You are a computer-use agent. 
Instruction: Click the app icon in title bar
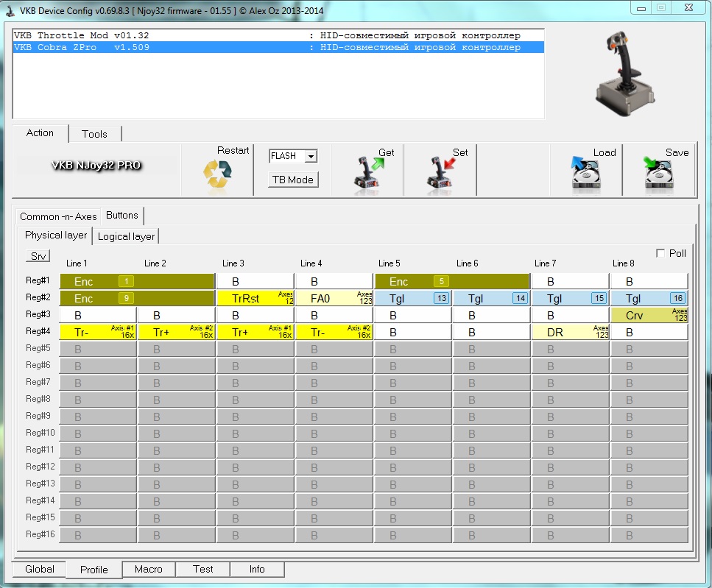tap(10, 10)
